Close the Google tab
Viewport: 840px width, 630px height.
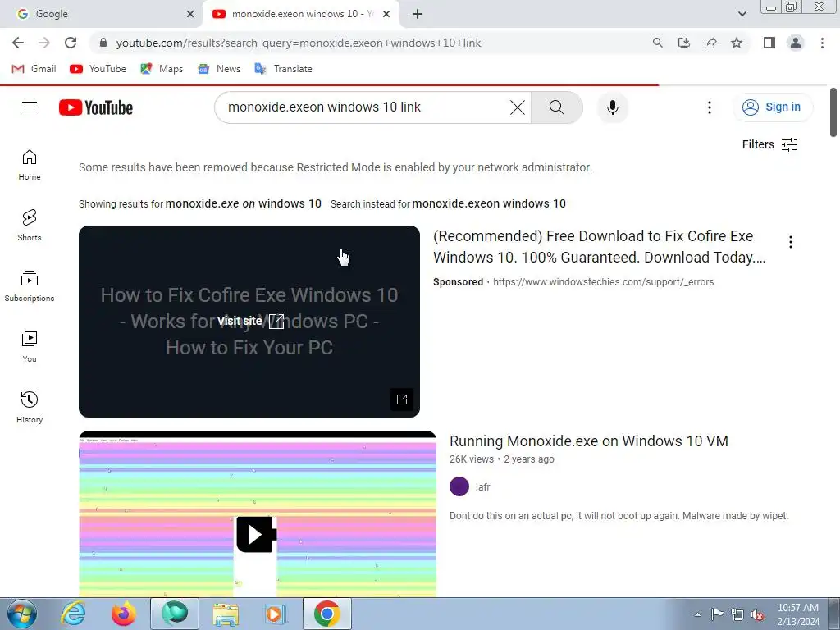click(190, 14)
